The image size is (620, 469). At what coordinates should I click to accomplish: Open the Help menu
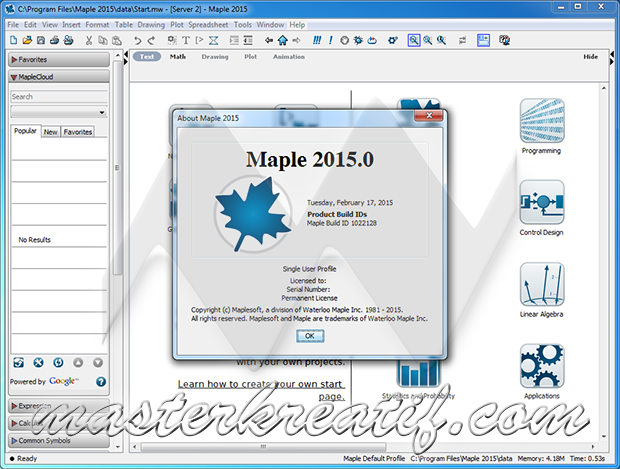(297, 25)
